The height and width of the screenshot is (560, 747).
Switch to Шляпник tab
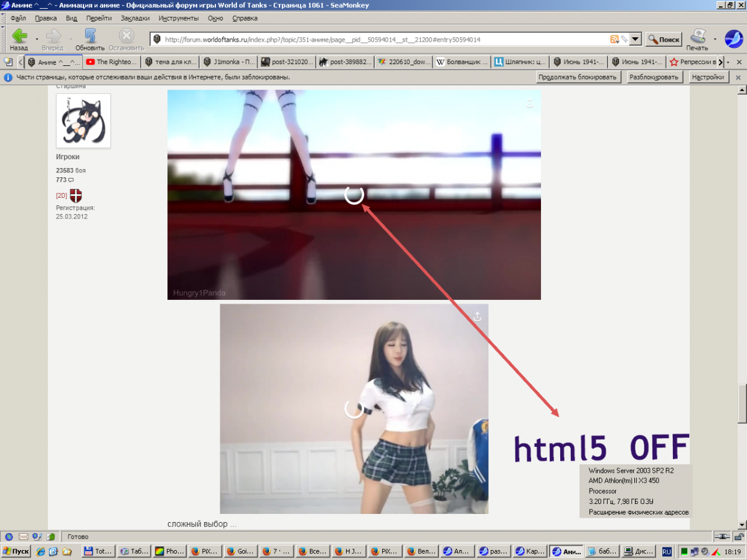tap(521, 62)
